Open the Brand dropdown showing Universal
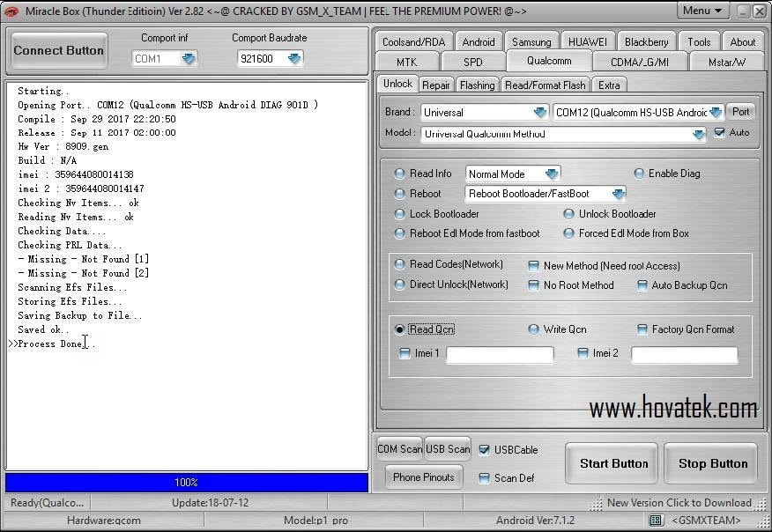The height and width of the screenshot is (532, 772). (x=538, y=113)
